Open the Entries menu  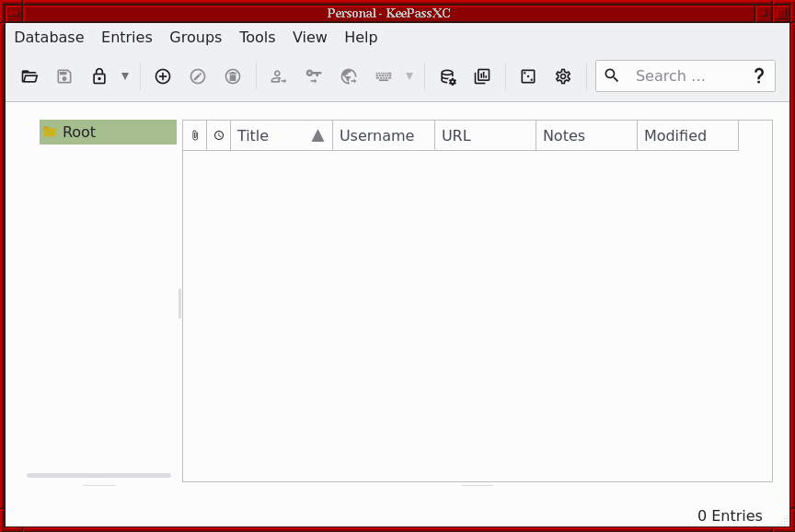[127, 38]
